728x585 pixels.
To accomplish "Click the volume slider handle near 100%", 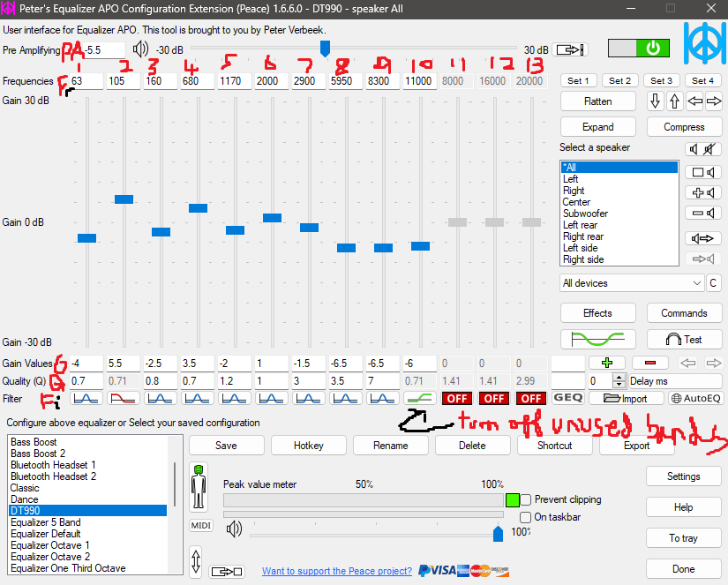I will 499,534.
